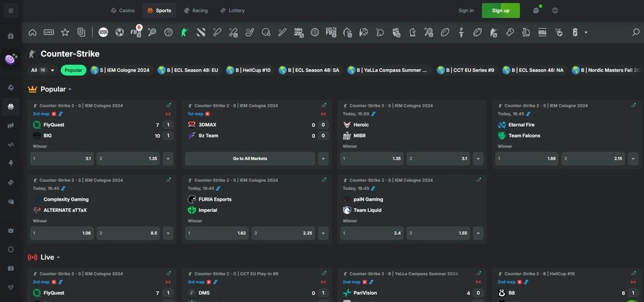Select the Boxing glove icon

click(510, 32)
